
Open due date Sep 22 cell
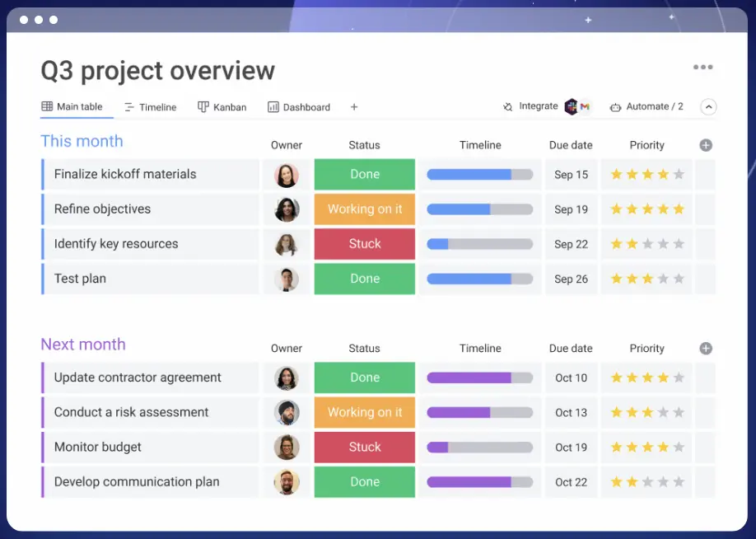click(571, 244)
